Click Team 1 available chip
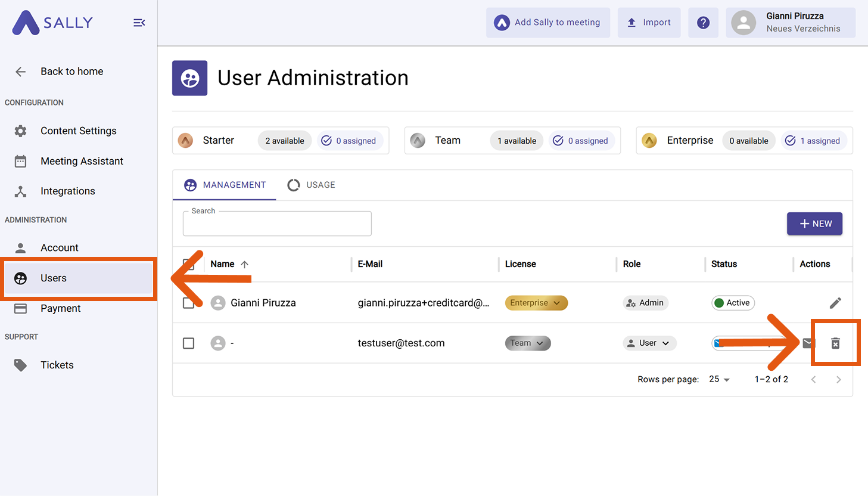The image size is (868, 496). pyautogui.click(x=517, y=141)
